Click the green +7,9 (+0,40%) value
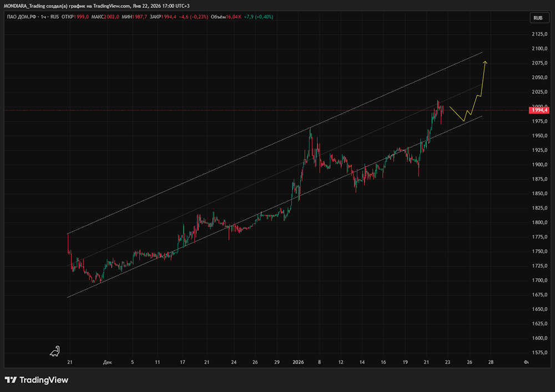Image resolution: width=555 pixels, height=392 pixels. click(259, 17)
